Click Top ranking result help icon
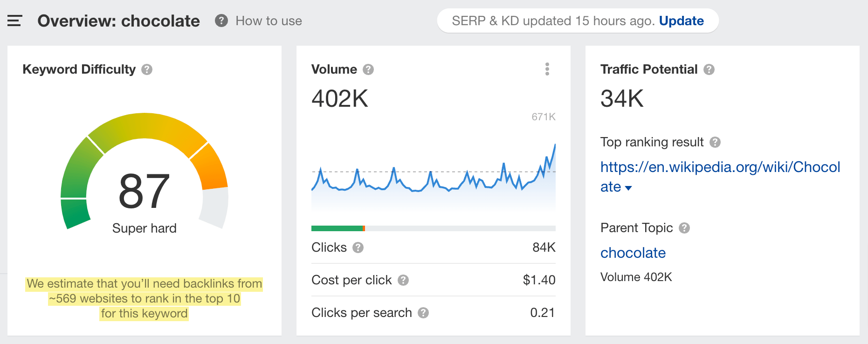Viewport: 868px width, 344px height. click(715, 142)
